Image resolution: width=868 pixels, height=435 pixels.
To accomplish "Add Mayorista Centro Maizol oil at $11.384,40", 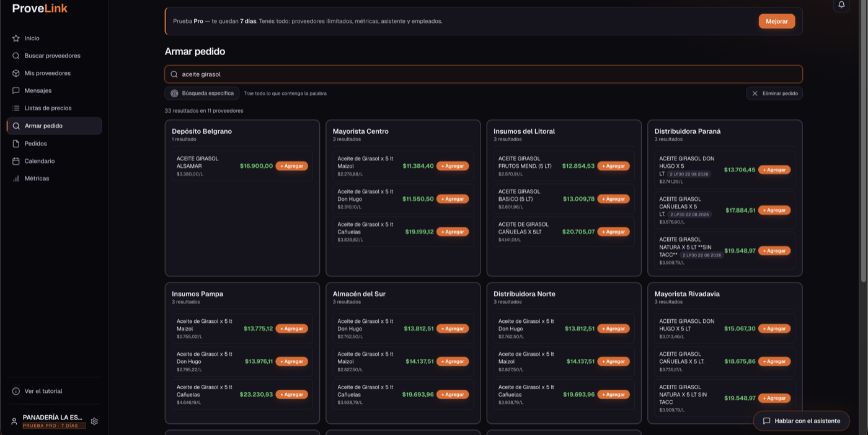I will [x=453, y=166].
